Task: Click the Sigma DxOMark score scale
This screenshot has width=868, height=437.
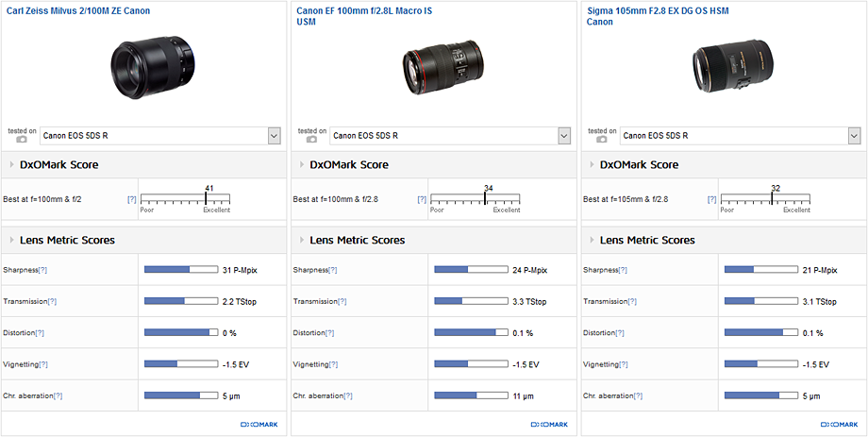Action: pos(765,199)
